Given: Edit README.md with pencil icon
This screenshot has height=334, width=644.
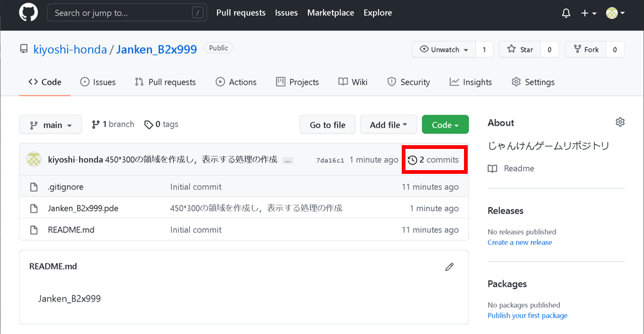Looking at the screenshot, I should click(450, 267).
